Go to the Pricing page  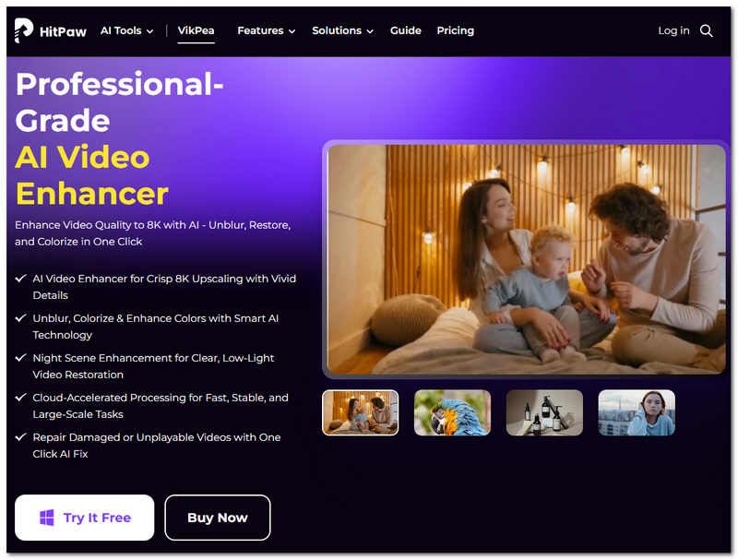pyautogui.click(x=455, y=30)
